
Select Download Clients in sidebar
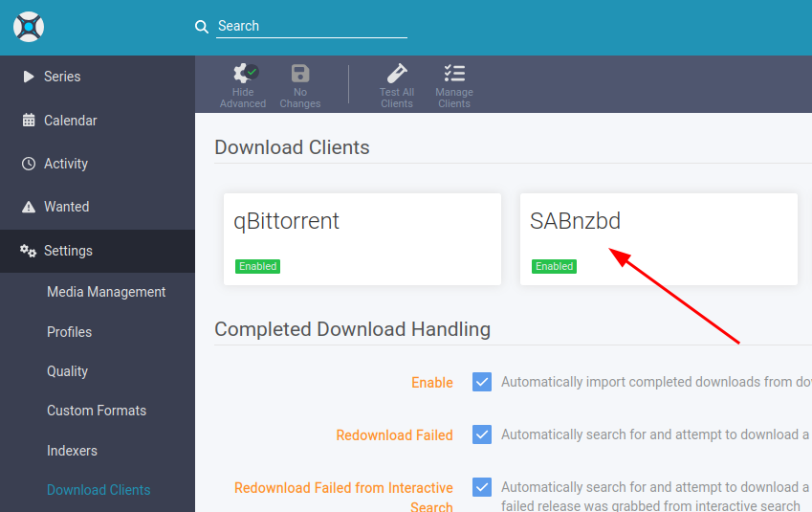tap(99, 490)
